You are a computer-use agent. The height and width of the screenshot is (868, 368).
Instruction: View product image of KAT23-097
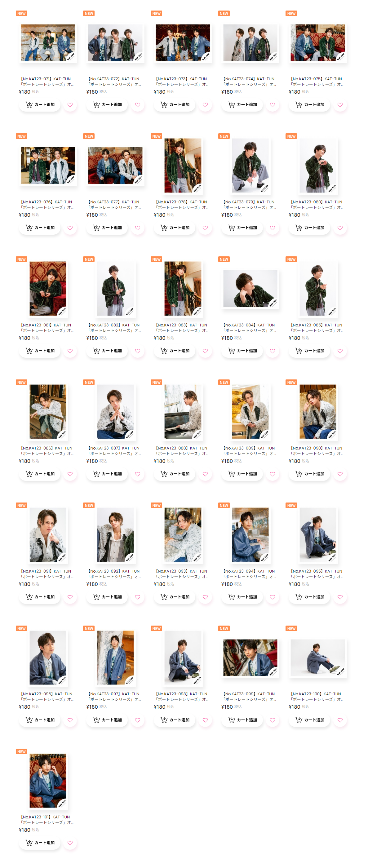point(115,658)
